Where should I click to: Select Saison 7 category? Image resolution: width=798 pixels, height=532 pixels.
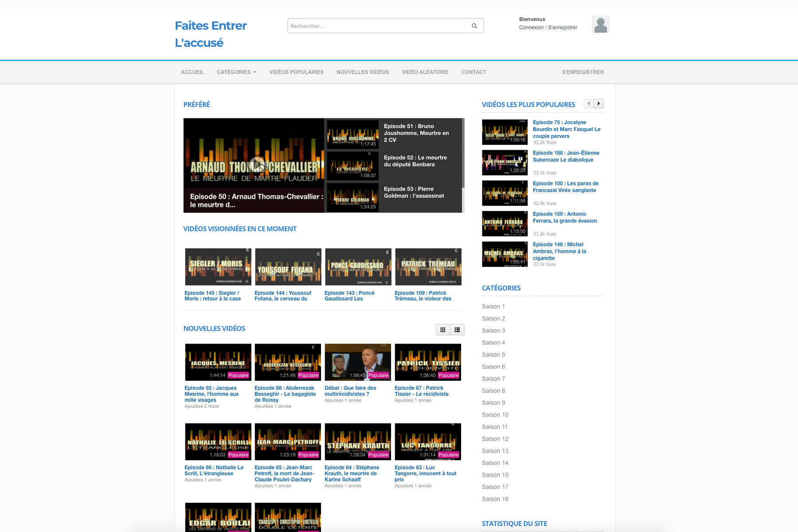click(493, 379)
